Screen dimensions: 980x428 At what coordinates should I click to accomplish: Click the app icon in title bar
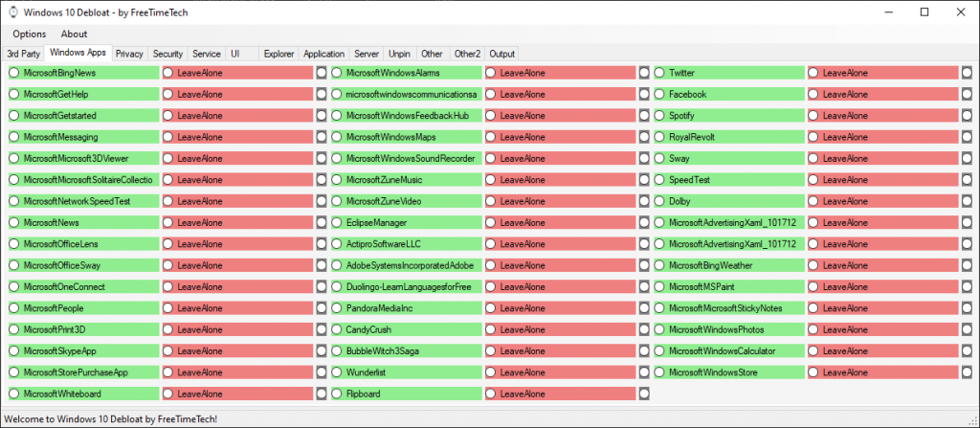tap(12, 12)
